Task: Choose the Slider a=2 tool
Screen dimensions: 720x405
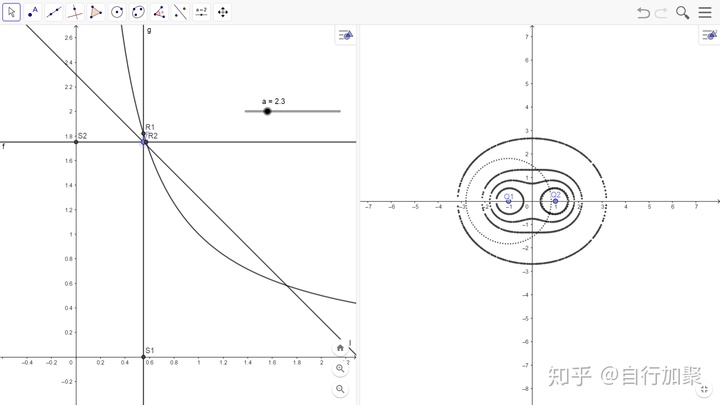Action: coord(202,12)
